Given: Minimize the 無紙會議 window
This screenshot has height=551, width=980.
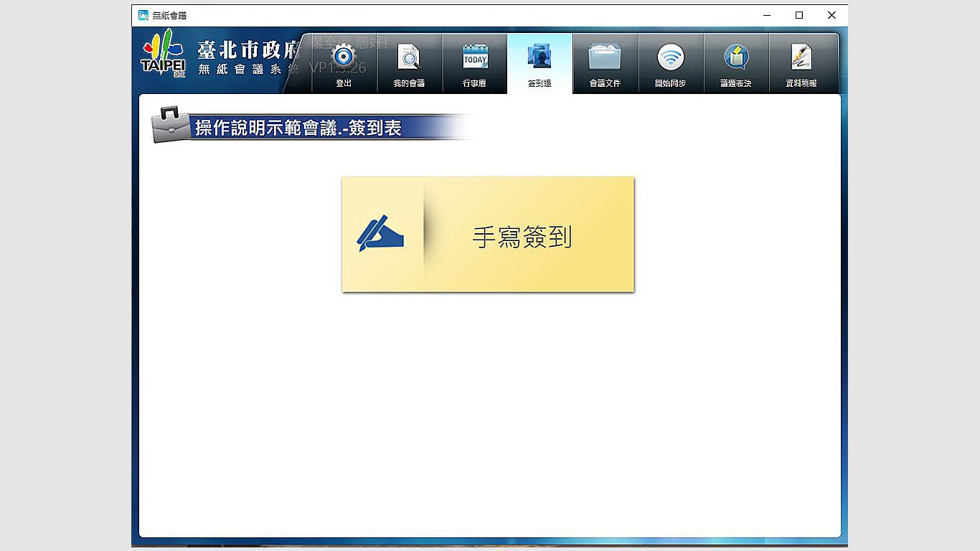Looking at the screenshot, I should (767, 15).
